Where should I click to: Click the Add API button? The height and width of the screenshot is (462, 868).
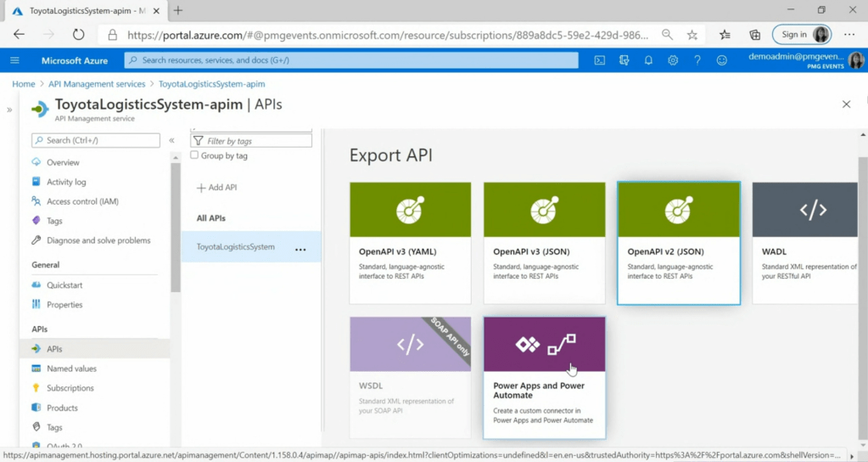[217, 188]
